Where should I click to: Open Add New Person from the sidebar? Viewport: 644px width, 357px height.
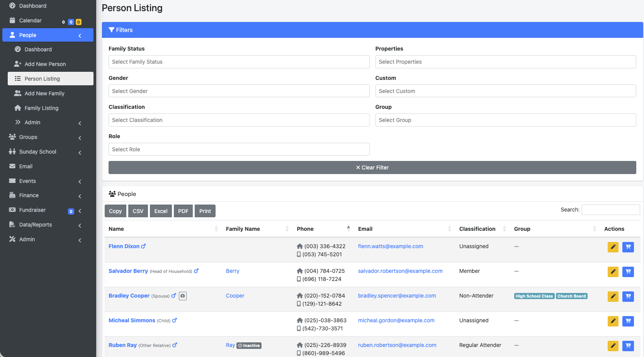click(45, 64)
